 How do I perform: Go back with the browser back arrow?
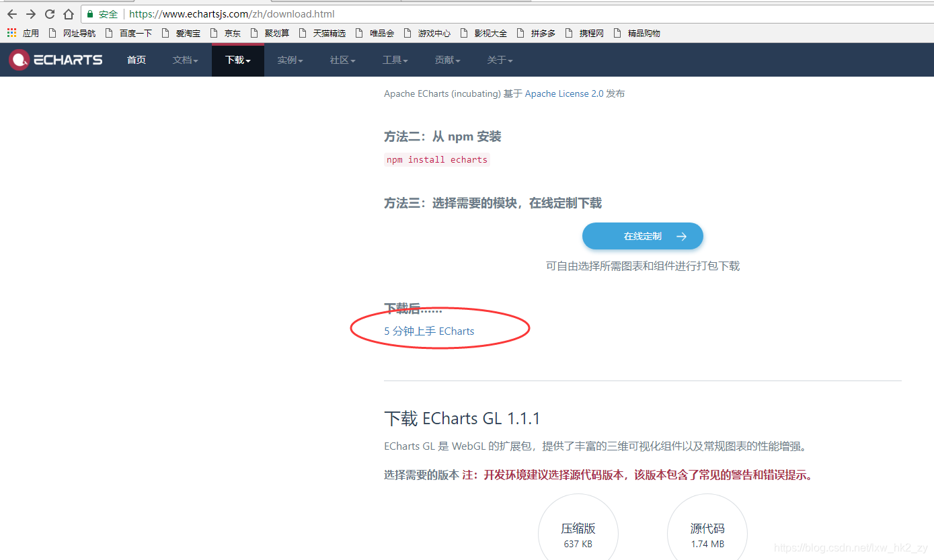click(11, 14)
